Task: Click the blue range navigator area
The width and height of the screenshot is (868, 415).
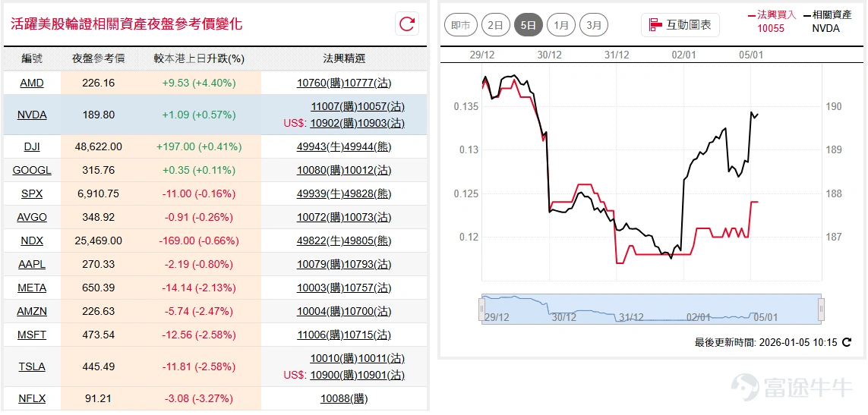Action: pos(652,308)
